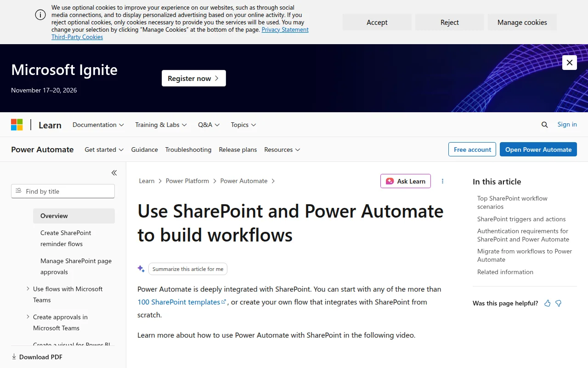Collapse the table of contents panel

(x=114, y=173)
